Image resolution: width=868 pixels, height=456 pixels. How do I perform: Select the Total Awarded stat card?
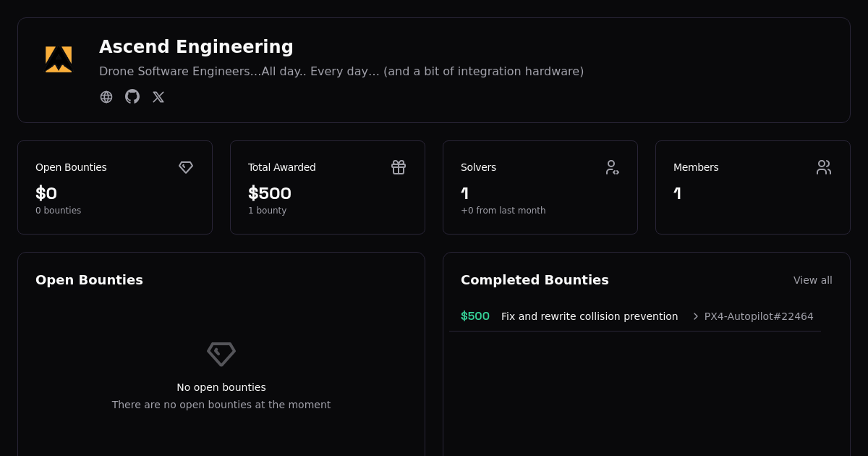(x=328, y=187)
